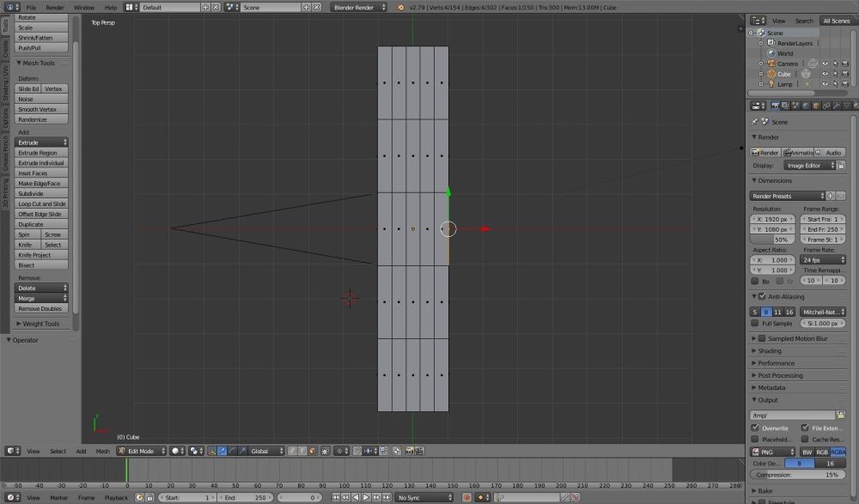
Task: Click the Blender info editor icon
Action: (12, 7)
